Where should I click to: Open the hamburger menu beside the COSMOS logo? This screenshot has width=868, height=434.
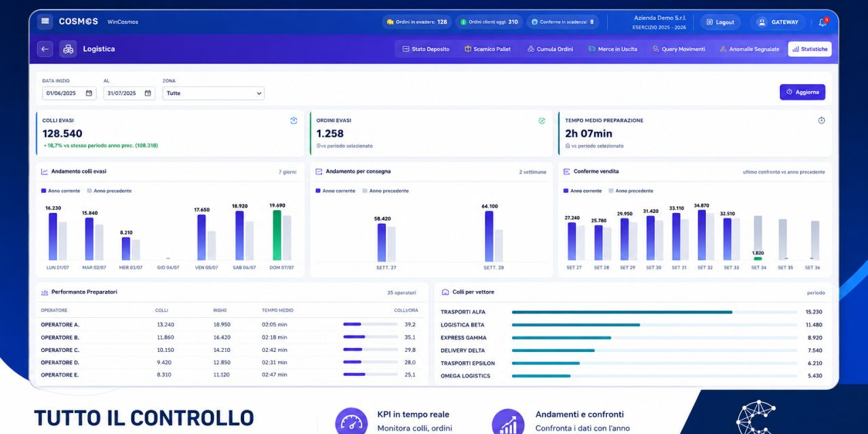pyautogui.click(x=45, y=22)
